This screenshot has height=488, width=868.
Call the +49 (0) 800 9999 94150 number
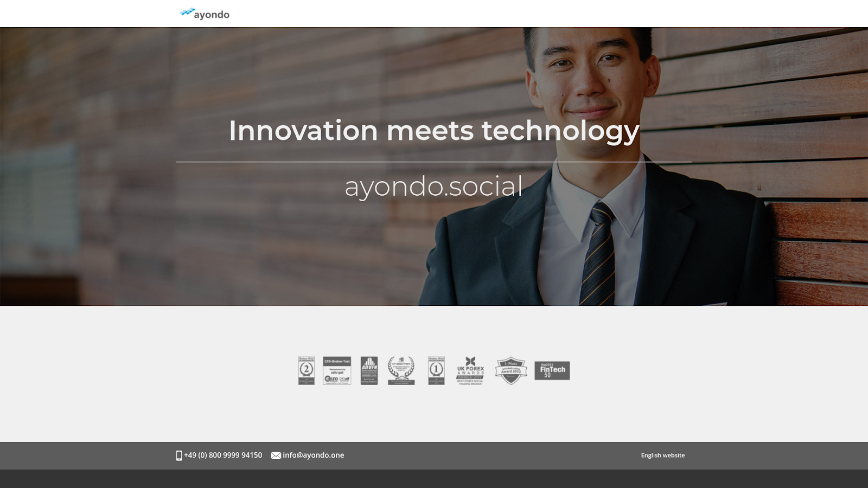(x=223, y=455)
